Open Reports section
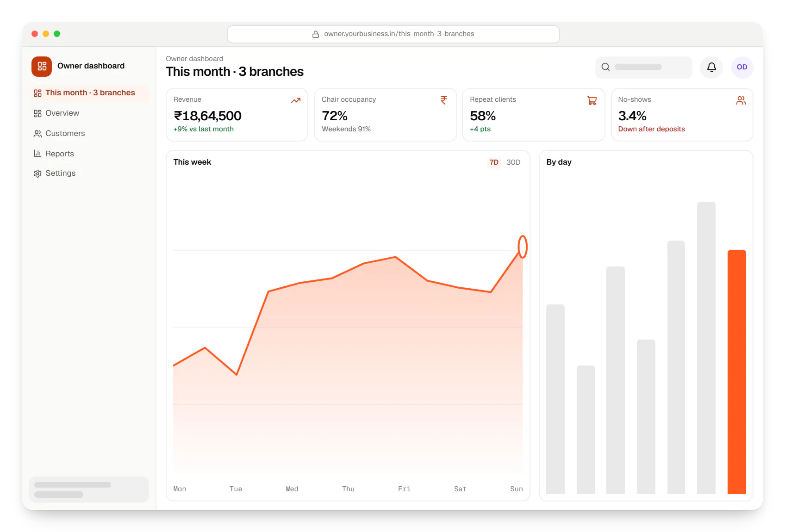This screenshot has width=785, height=532. (89, 154)
